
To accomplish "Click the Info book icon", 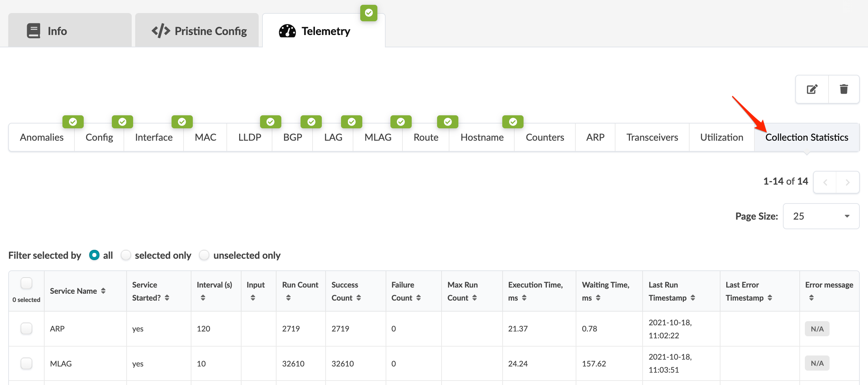I will pos(34,31).
